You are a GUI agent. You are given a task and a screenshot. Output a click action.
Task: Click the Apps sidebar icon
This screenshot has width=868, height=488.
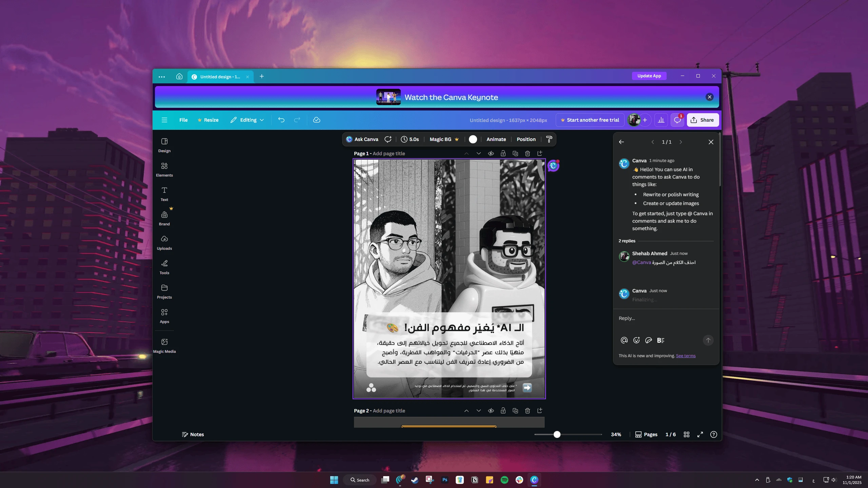click(164, 316)
